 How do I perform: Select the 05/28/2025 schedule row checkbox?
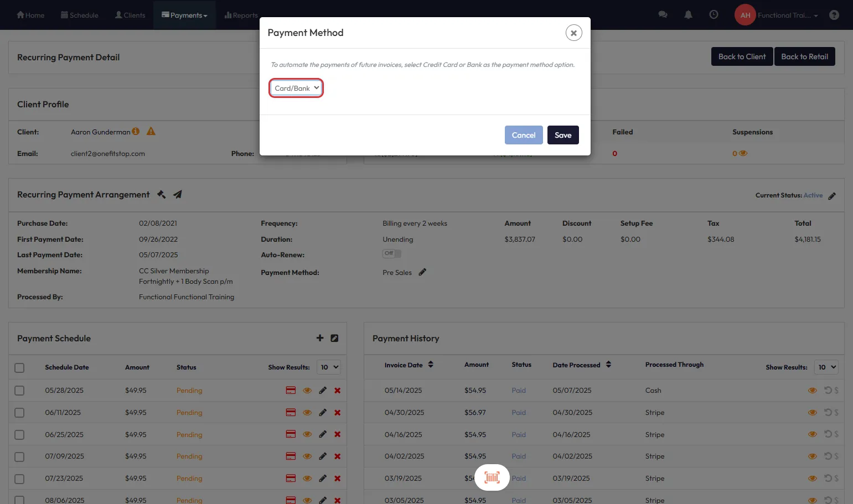tap(19, 391)
